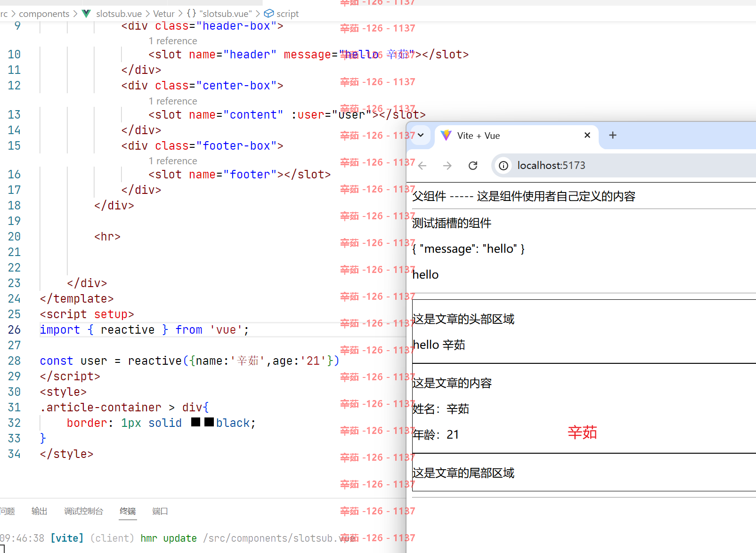
Task: Select the 终端 panel tab
Action: [x=128, y=511]
